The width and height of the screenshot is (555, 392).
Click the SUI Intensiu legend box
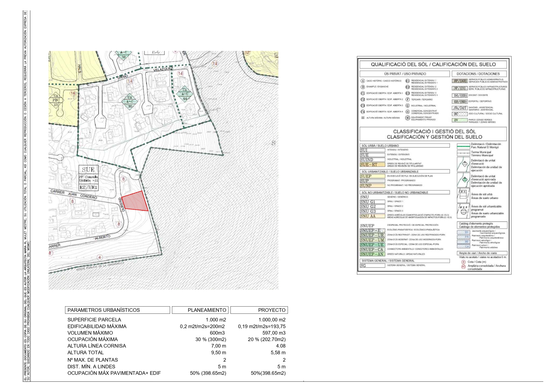(372, 150)
